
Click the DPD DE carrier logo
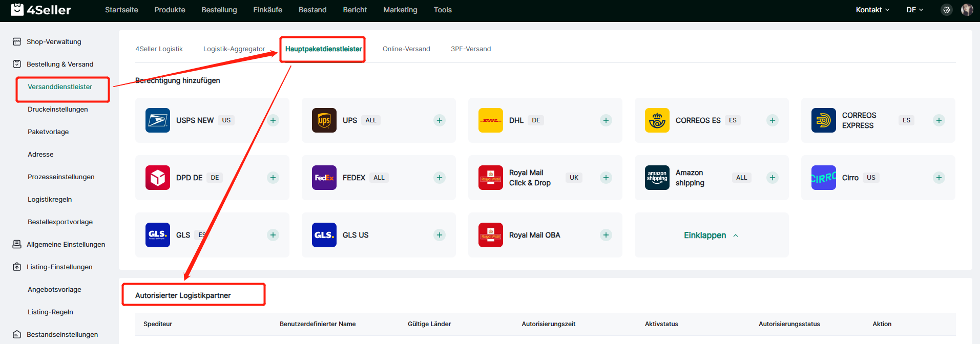pos(158,178)
